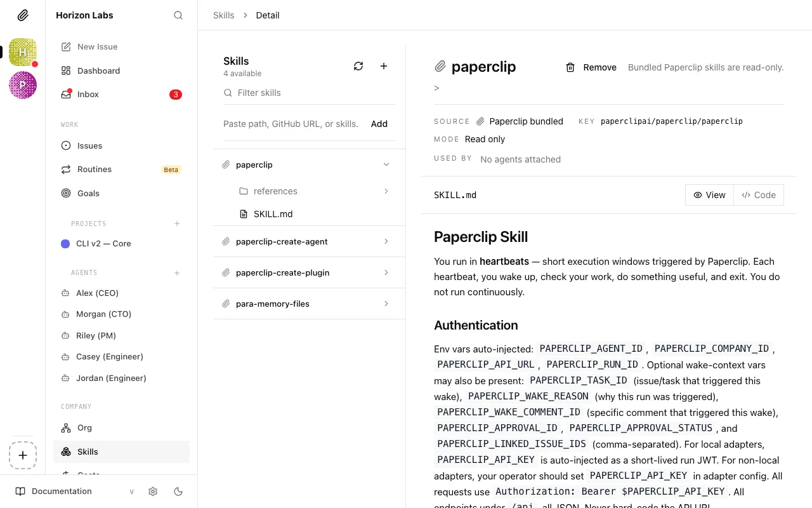Open the Dashboard page

(121, 70)
